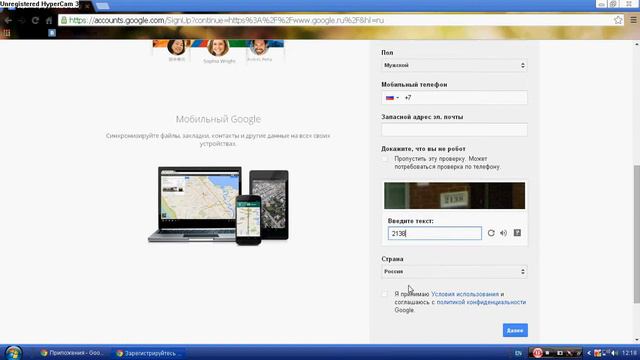Open the Windows Start orb
The image size is (640, 360).
(x=13, y=353)
